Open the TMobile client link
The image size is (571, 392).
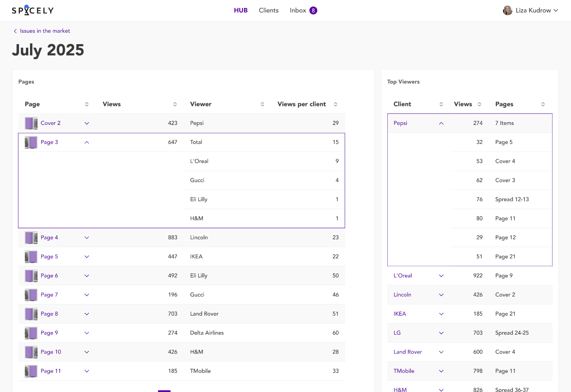click(x=404, y=371)
